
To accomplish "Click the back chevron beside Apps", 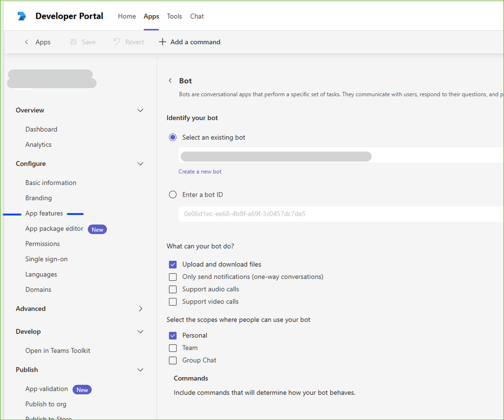I will pos(27,42).
